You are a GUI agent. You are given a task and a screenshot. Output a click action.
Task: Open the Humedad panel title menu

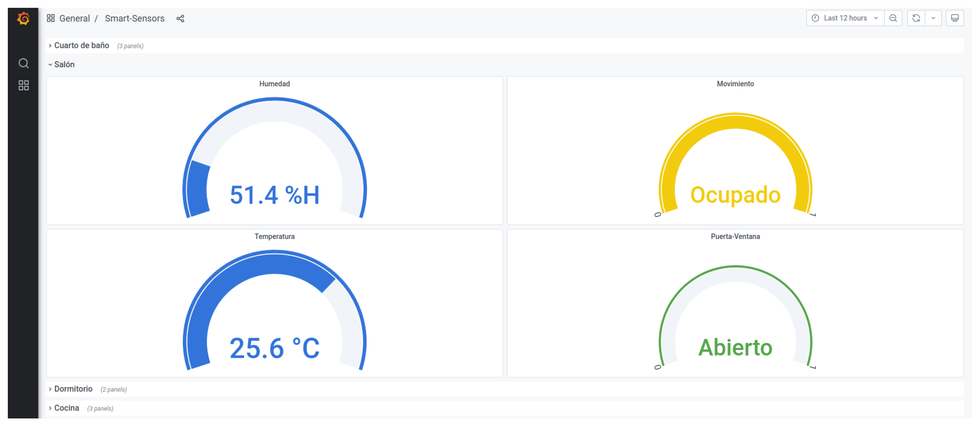click(x=274, y=84)
